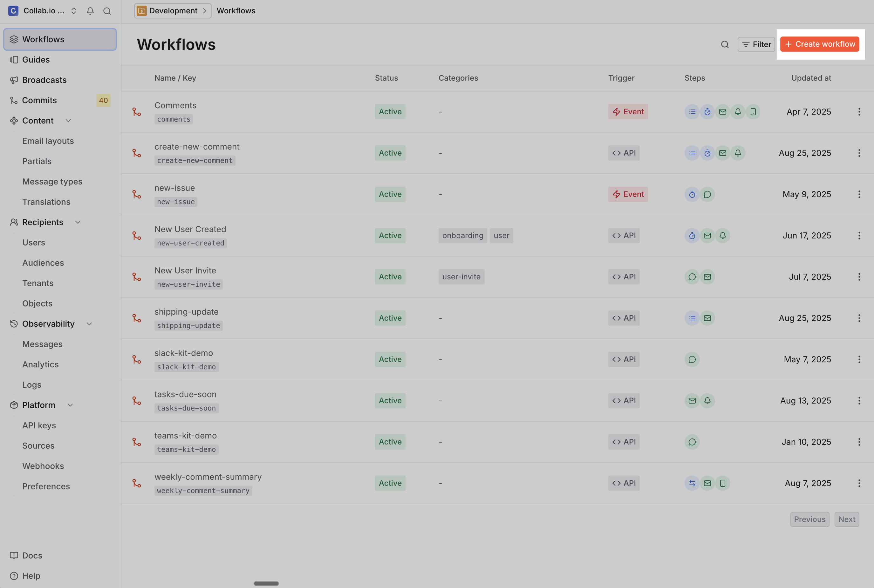Select the Workflows layers icon in sidebar

tap(14, 39)
